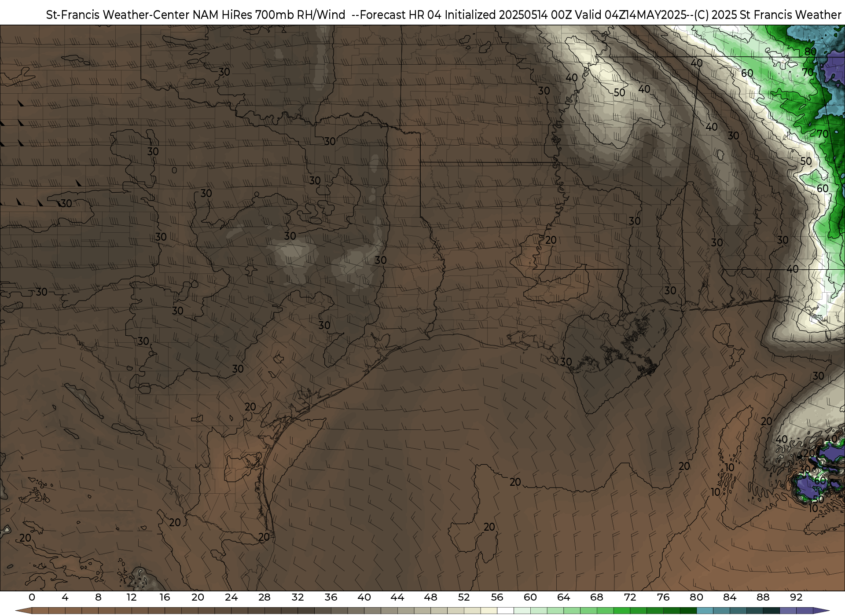Click the colorbar tick label 12
Image resolution: width=845 pixels, height=616 pixels.
pyautogui.click(x=132, y=597)
